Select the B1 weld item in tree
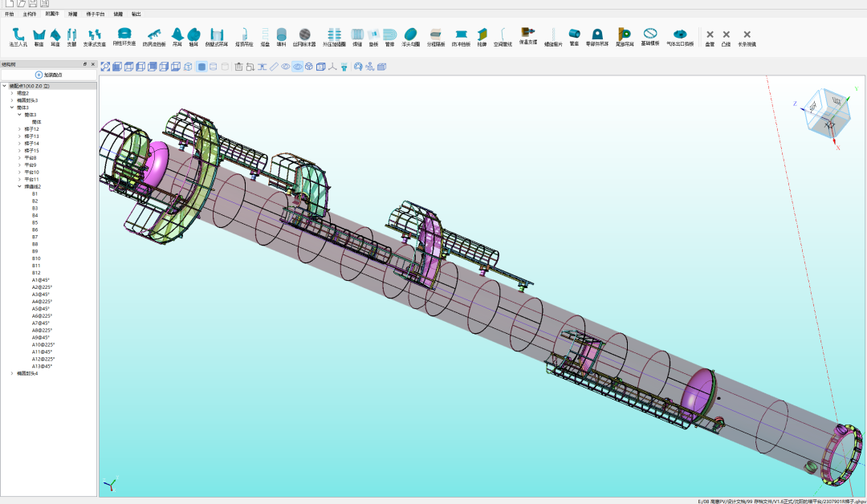Viewport: 867px width, 504px height. [x=35, y=194]
